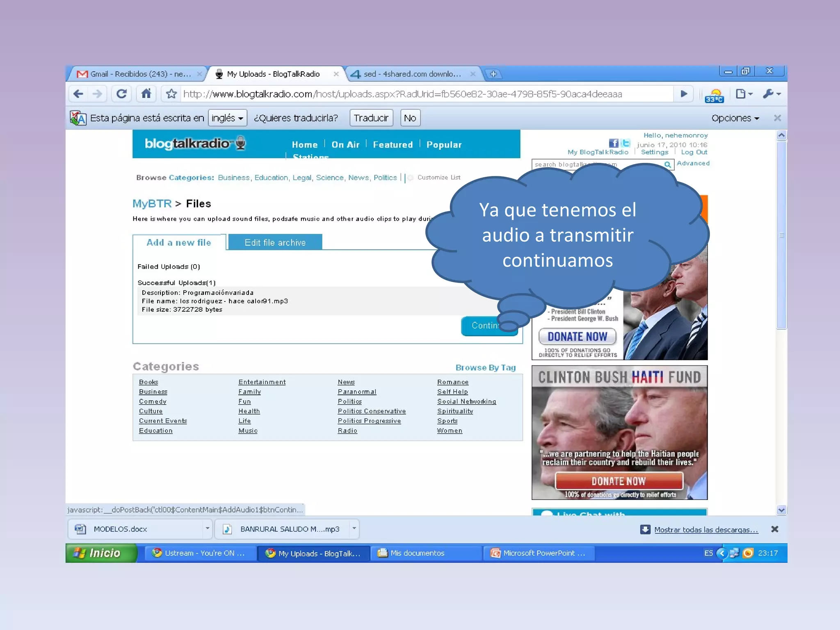Open the Music category link

point(248,430)
